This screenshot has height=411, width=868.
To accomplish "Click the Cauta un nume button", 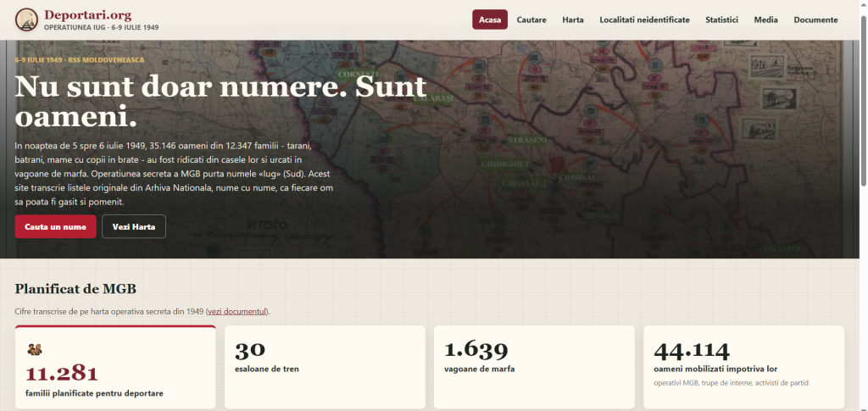I will tap(55, 227).
